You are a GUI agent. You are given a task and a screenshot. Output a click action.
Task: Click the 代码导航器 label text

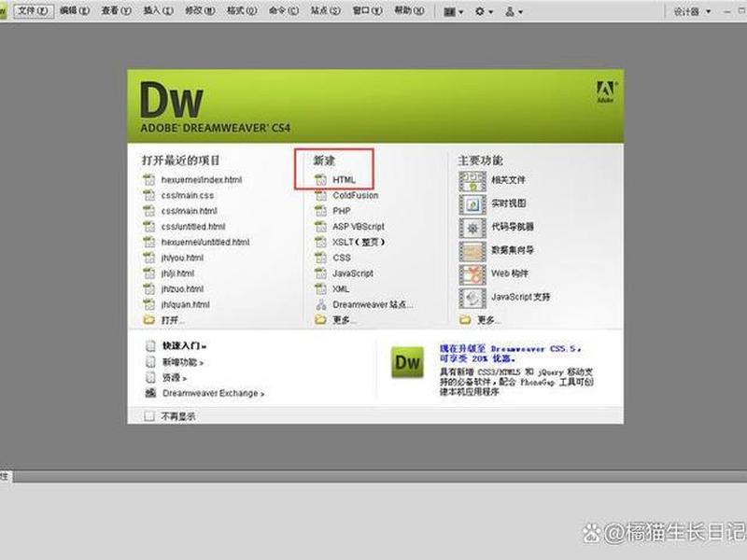(513, 227)
